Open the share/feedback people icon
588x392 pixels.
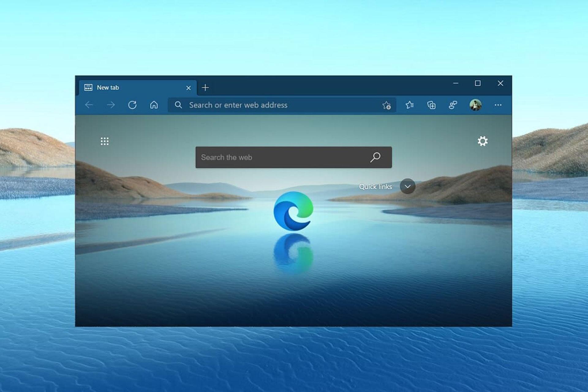(453, 105)
